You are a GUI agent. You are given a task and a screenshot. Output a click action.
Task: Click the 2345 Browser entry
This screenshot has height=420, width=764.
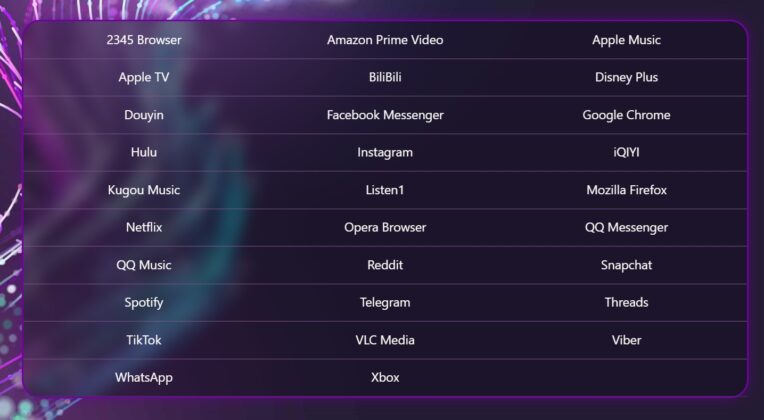point(144,40)
